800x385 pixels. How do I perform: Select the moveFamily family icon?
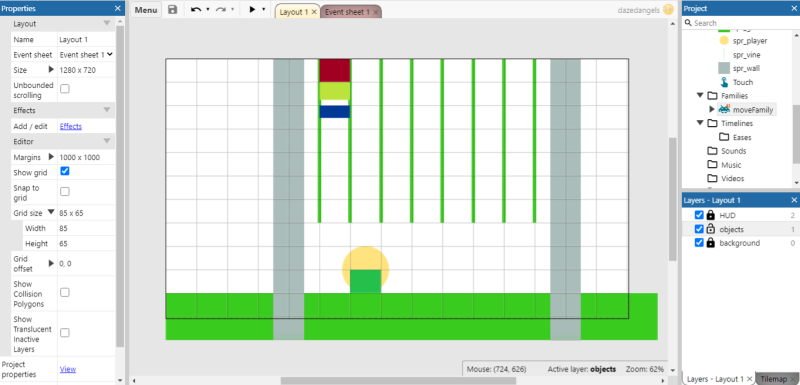point(724,109)
